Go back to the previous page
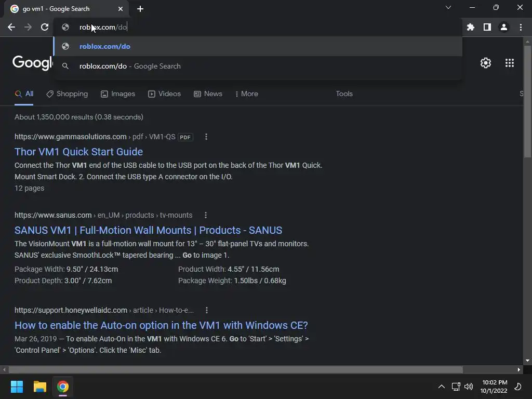 point(11,27)
